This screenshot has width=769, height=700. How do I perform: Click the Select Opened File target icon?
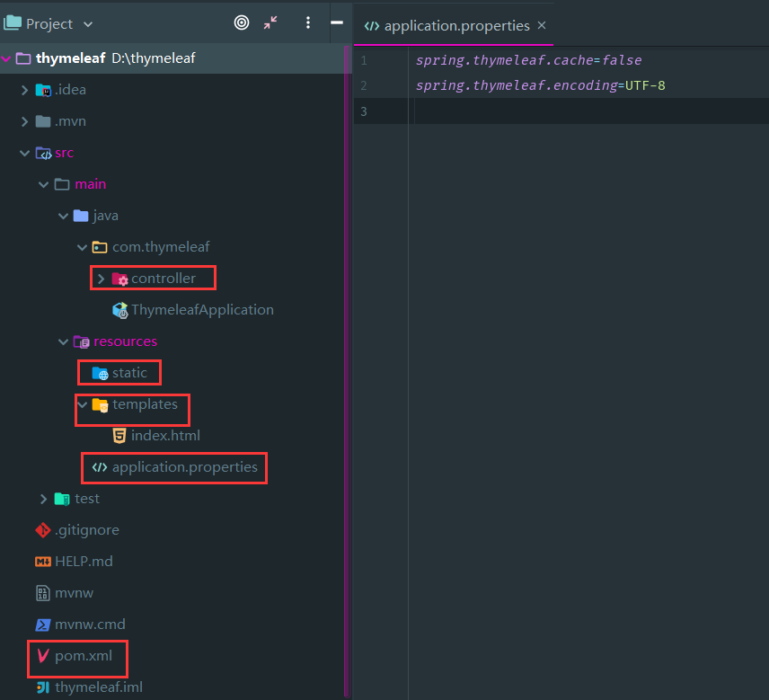tap(242, 22)
